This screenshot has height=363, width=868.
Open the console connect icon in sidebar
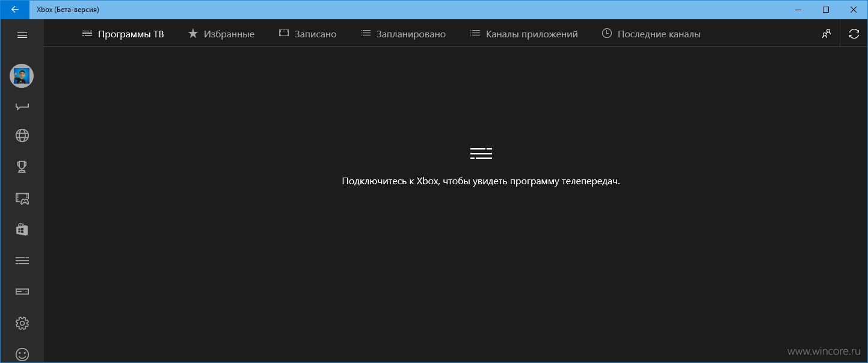pos(22,291)
